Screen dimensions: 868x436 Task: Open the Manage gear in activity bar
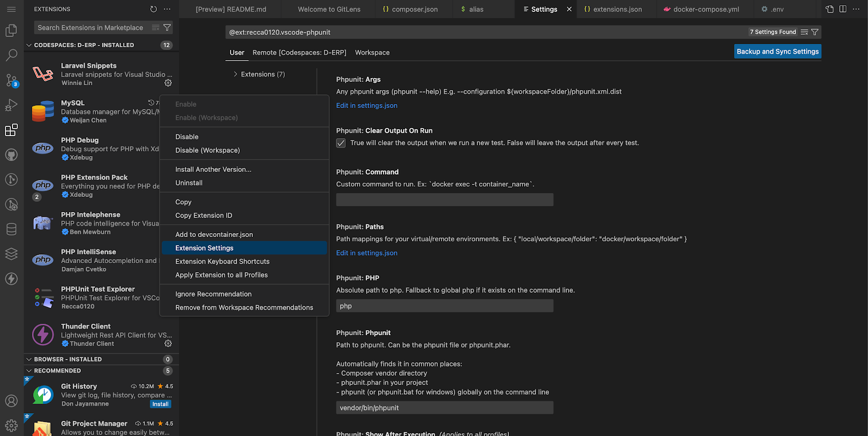(11, 426)
